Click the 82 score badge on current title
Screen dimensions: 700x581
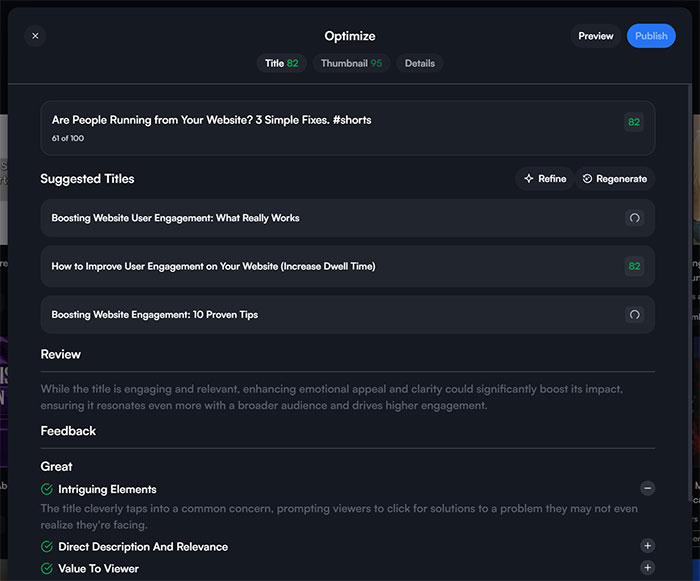[x=634, y=123]
